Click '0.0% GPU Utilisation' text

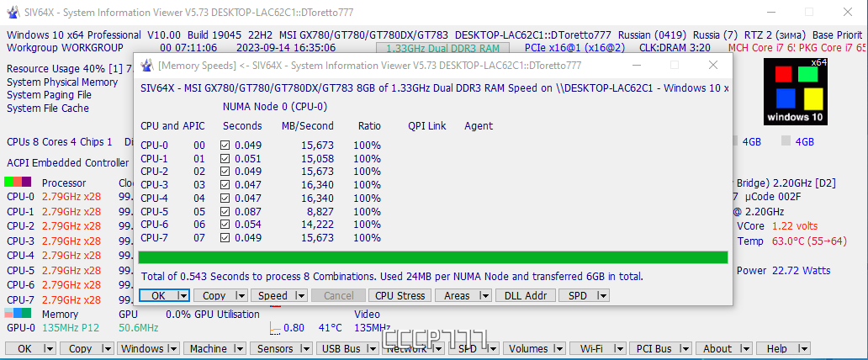213,314
